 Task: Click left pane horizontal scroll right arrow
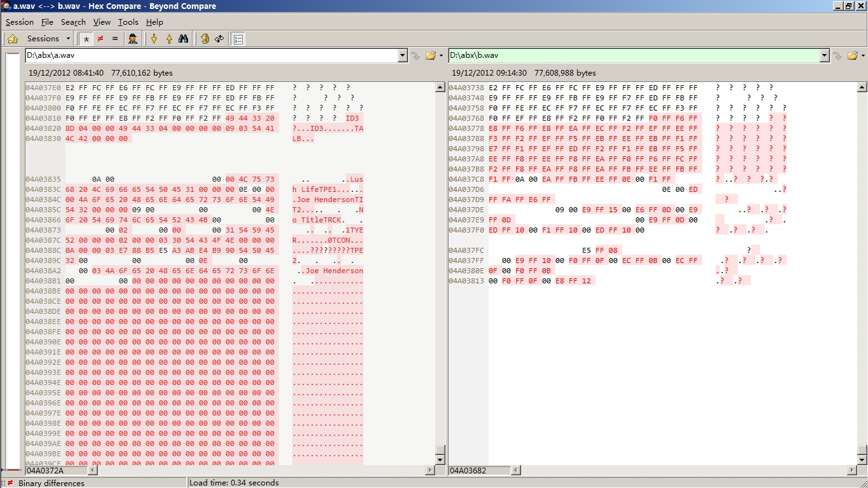coord(430,470)
